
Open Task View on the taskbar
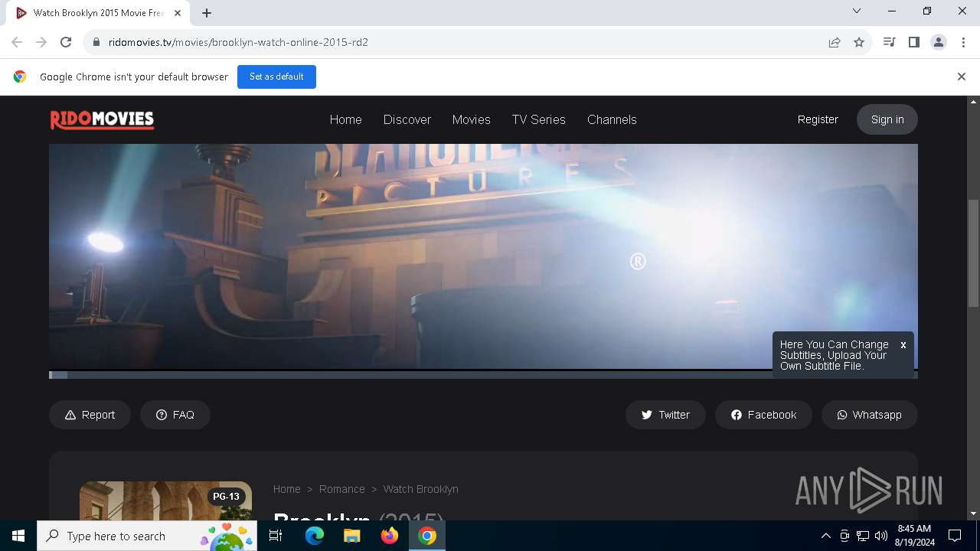[276, 536]
